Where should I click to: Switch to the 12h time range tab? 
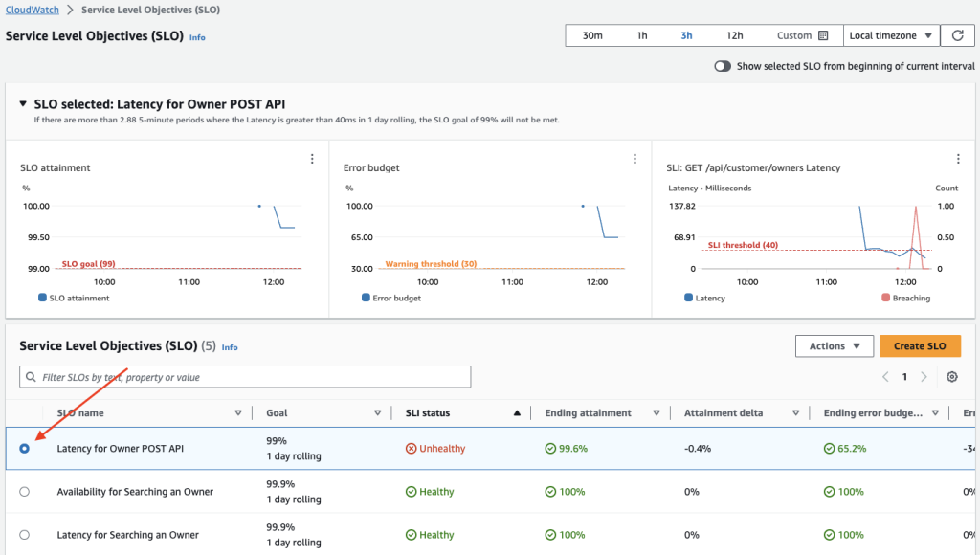tap(734, 34)
